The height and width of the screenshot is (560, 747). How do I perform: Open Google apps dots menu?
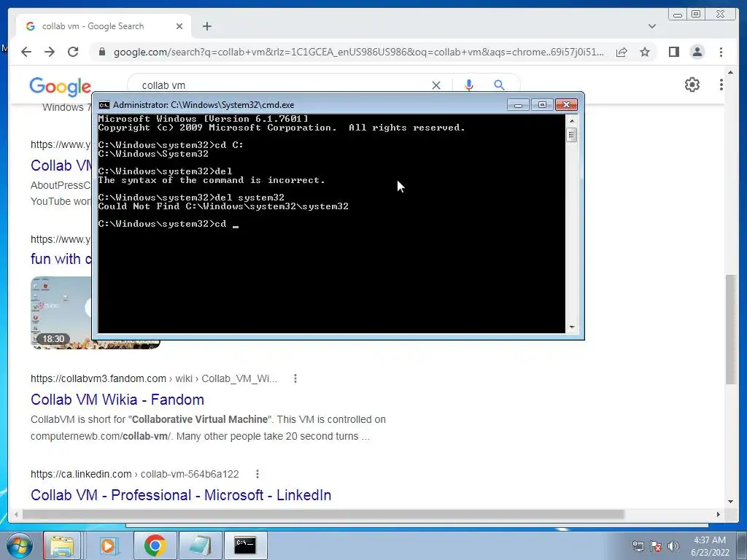click(x=721, y=85)
